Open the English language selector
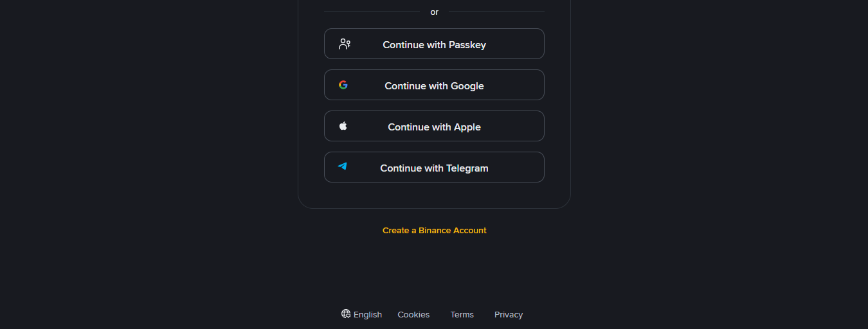 (362, 314)
